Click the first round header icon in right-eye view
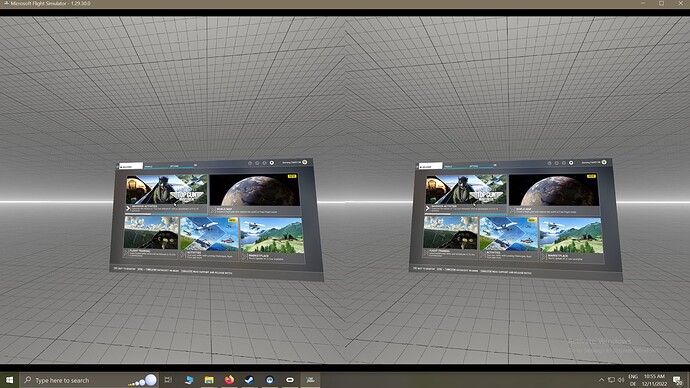Image resolution: width=690 pixels, height=388 pixels. coord(549,163)
